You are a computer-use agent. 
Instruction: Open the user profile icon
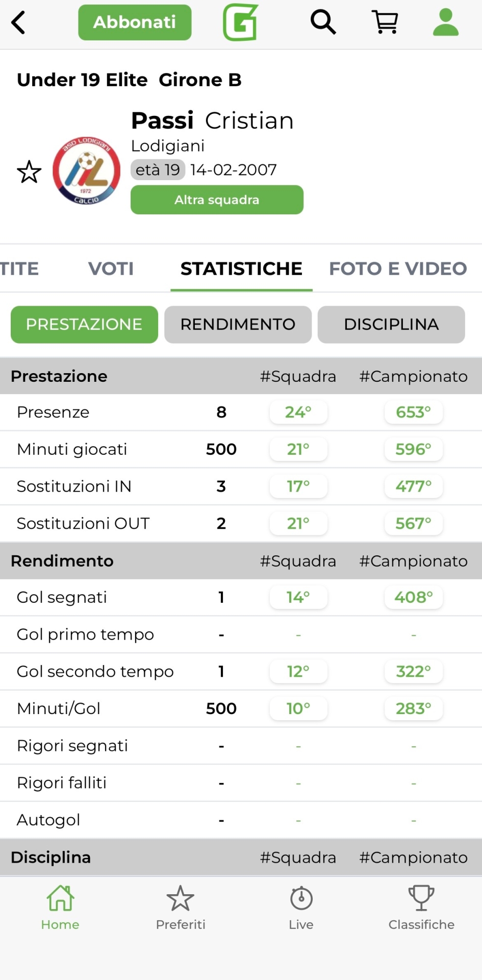446,22
